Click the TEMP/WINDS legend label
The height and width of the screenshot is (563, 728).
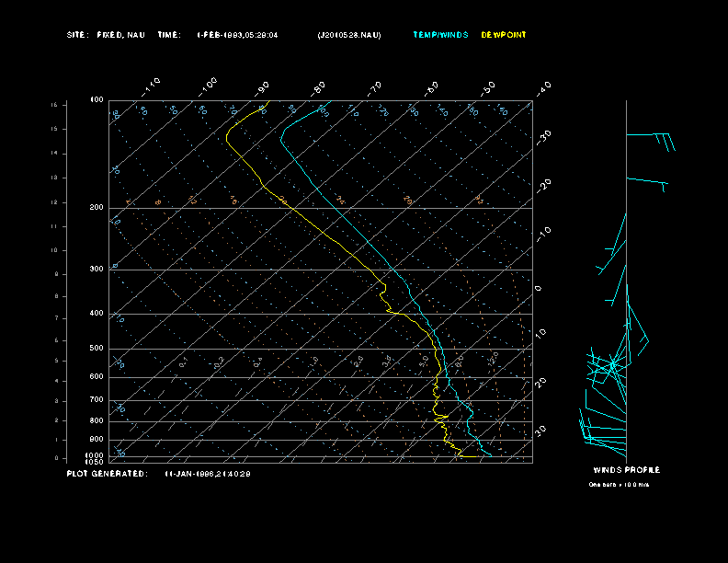coord(440,35)
